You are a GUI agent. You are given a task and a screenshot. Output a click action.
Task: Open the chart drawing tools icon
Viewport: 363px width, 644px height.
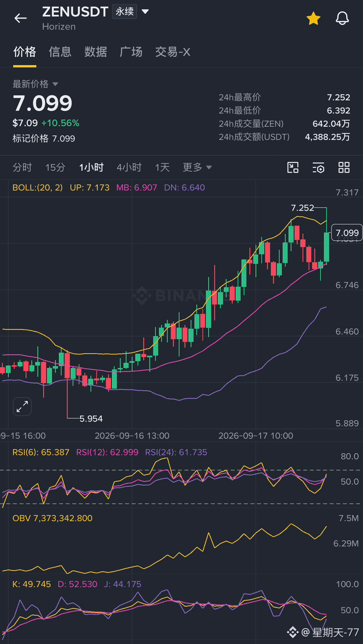point(293,167)
